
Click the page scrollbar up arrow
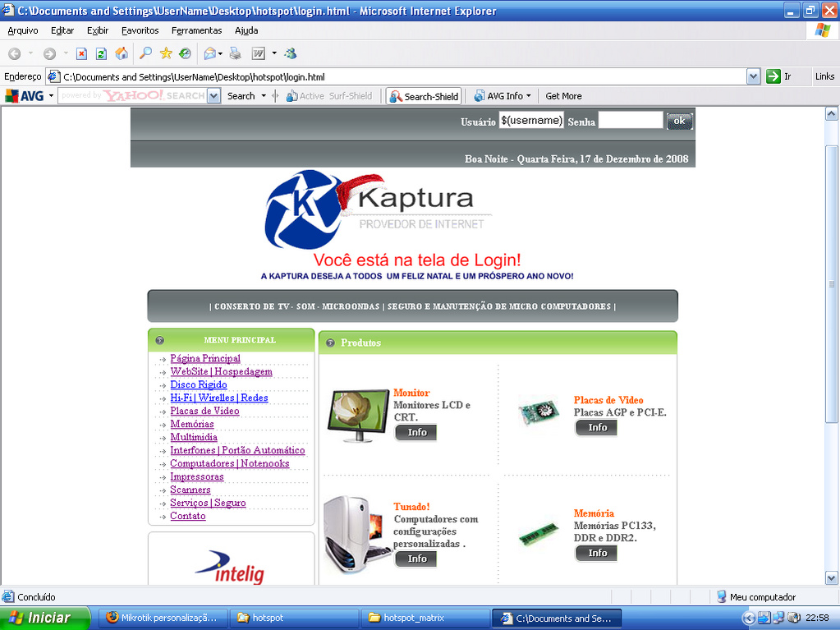(x=832, y=113)
